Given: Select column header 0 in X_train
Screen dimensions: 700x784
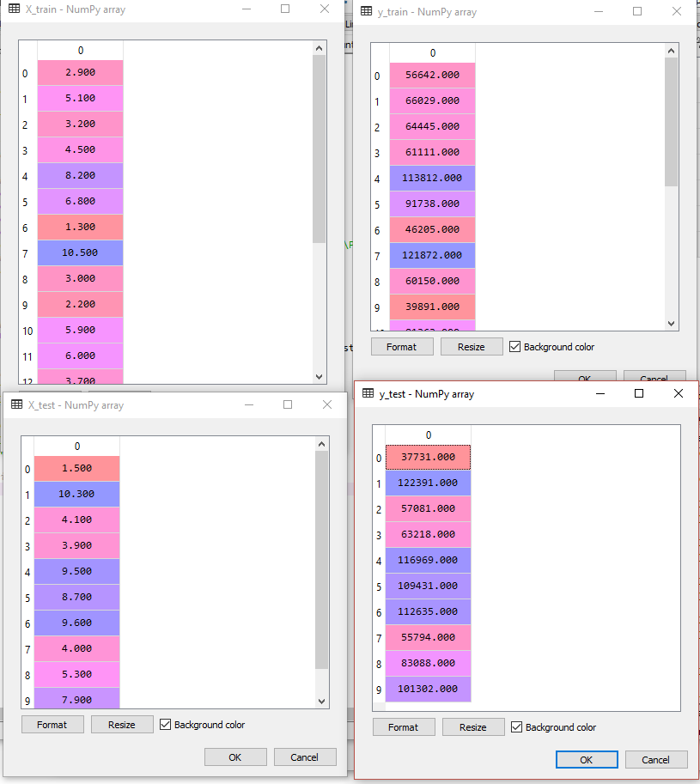Looking at the screenshot, I should pyautogui.click(x=81, y=51).
